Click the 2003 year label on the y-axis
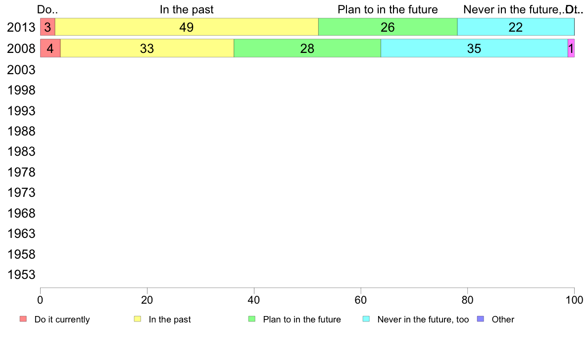Screen dimensions: 588x364 21,70
